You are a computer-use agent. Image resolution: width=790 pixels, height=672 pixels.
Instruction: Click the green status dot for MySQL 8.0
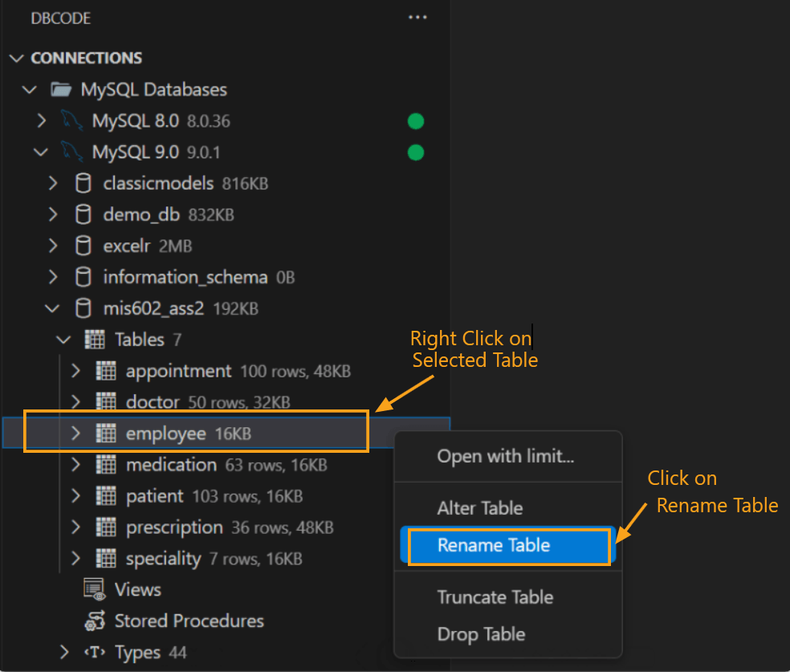416,120
